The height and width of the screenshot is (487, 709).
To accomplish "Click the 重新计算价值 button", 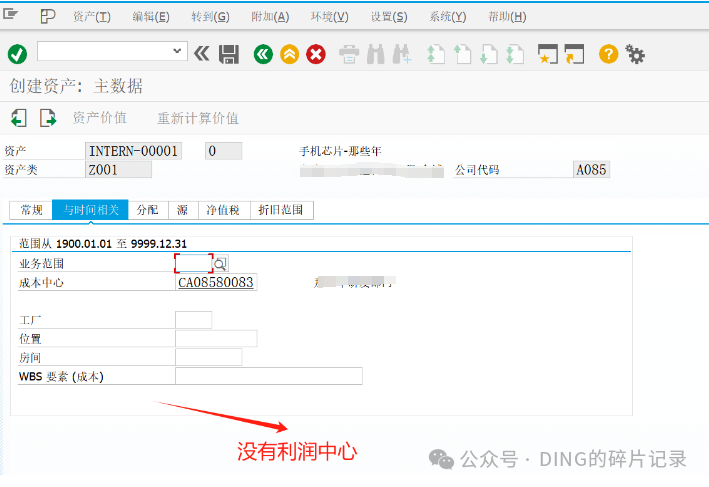I will [x=198, y=118].
